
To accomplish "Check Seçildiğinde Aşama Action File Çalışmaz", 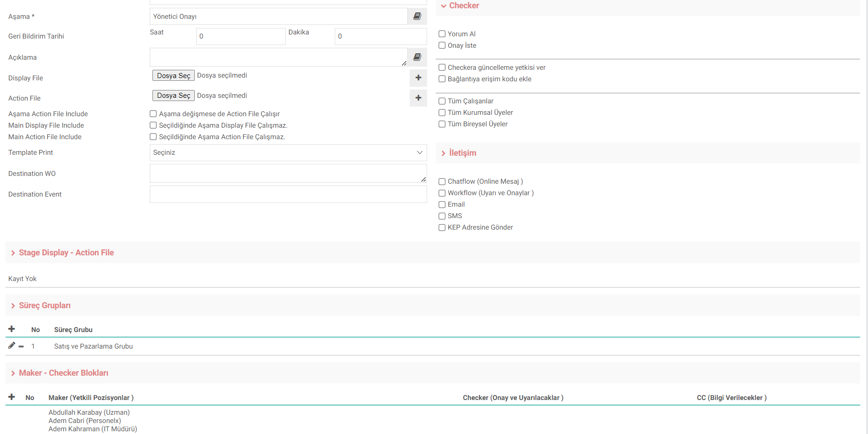I will tap(153, 137).
